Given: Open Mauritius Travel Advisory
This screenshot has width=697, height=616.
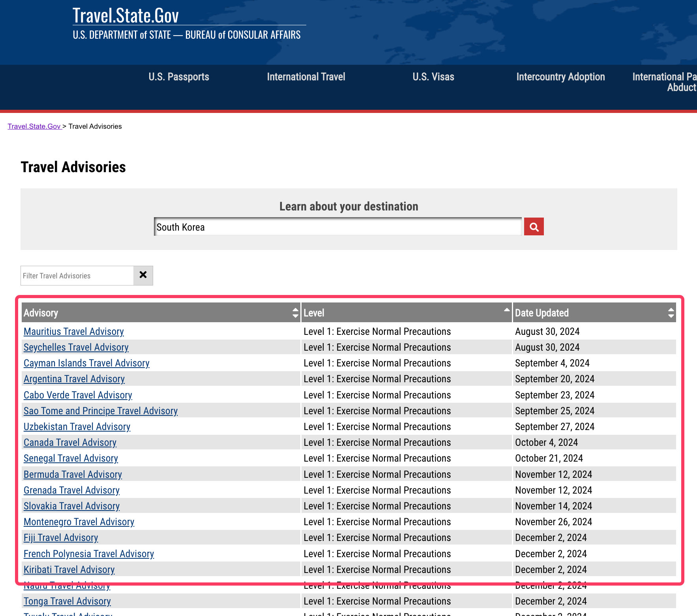Looking at the screenshot, I should click(x=74, y=332).
